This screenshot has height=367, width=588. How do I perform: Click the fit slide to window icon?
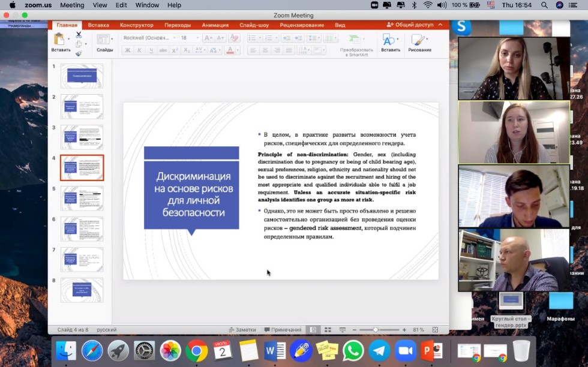pyautogui.click(x=435, y=330)
